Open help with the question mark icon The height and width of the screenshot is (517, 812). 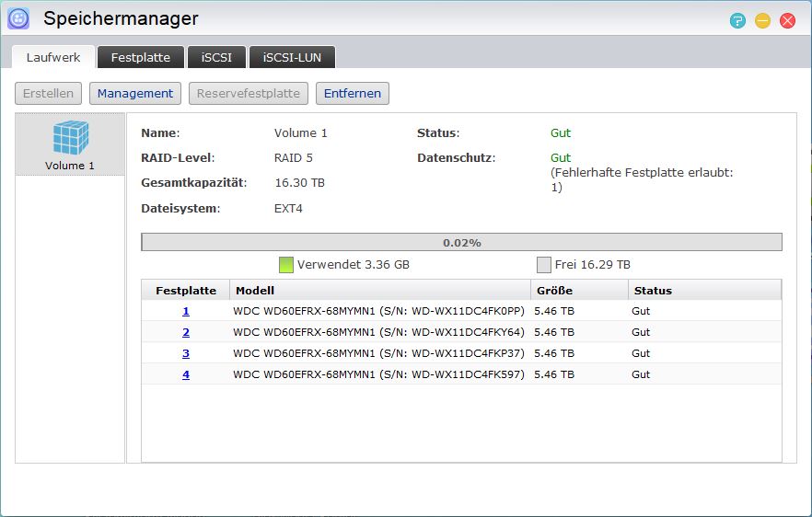click(x=737, y=21)
